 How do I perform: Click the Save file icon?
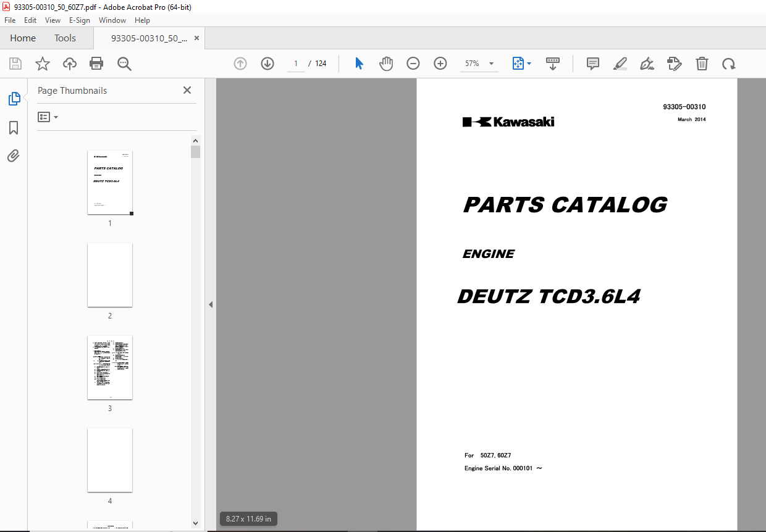tap(15, 64)
